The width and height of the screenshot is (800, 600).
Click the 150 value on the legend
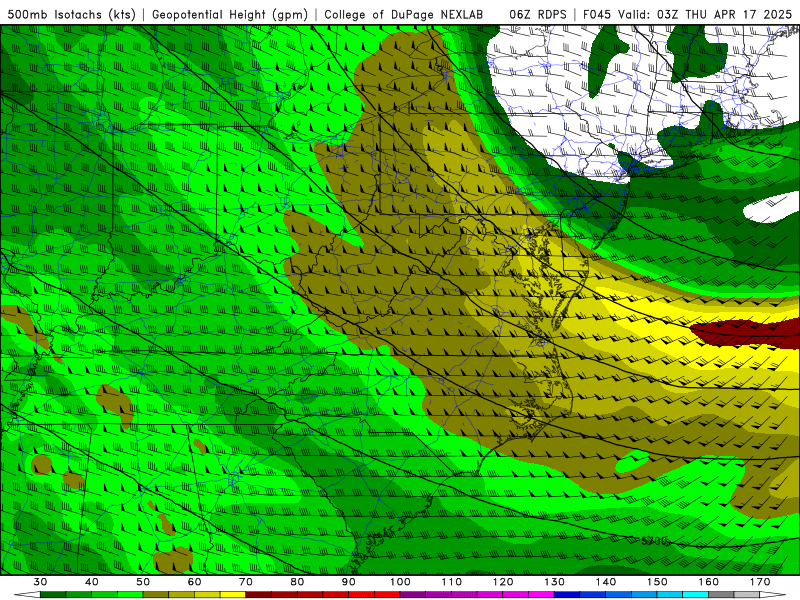[657, 582]
